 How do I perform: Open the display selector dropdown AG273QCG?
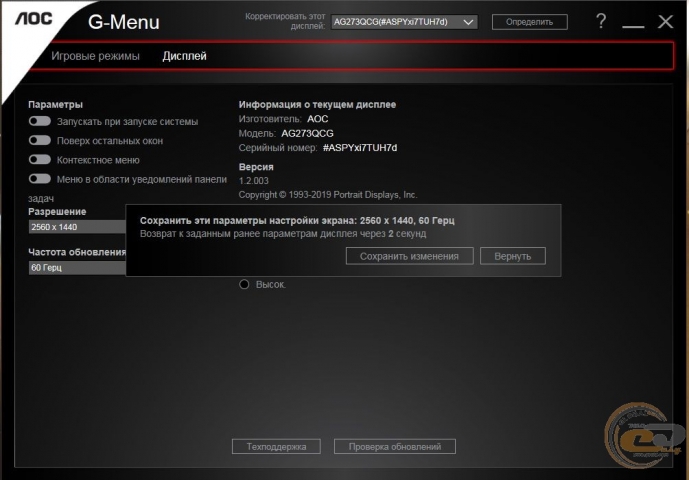(x=404, y=22)
